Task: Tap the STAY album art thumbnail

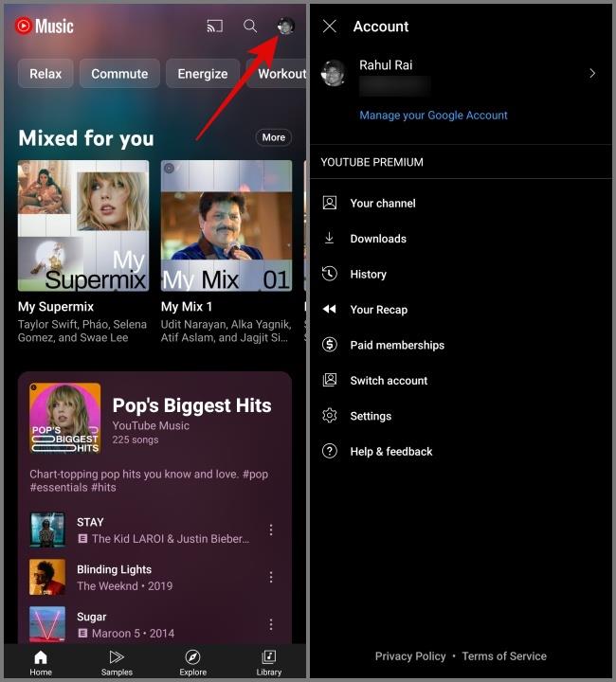Action: pyautogui.click(x=47, y=529)
